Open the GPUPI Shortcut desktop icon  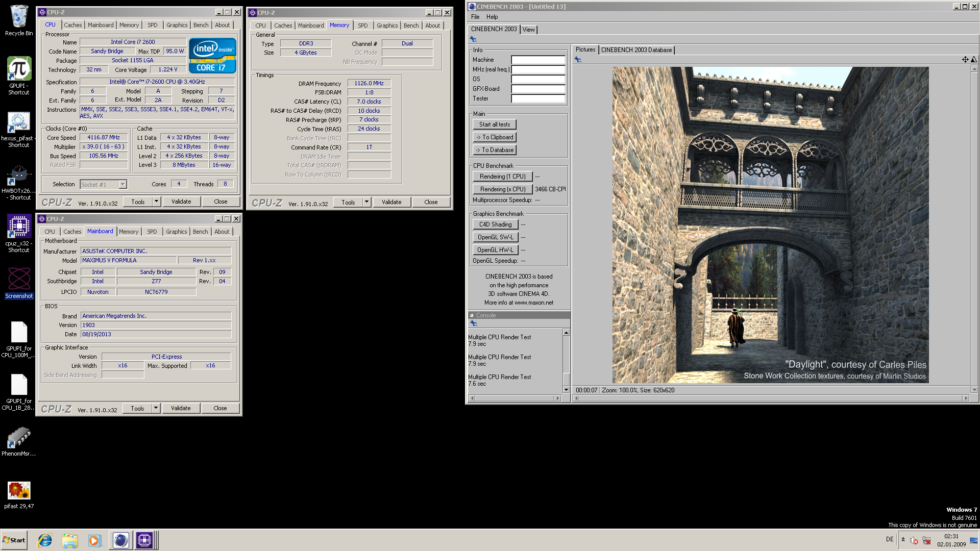click(19, 76)
